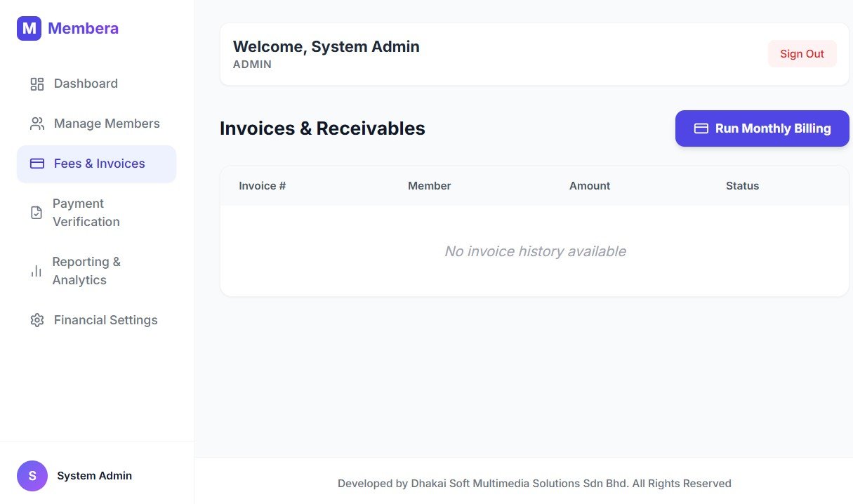The height and width of the screenshot is (504, 853).
Task: Click the Status column header
Action: pyautogui.click(x=742, y=186)
